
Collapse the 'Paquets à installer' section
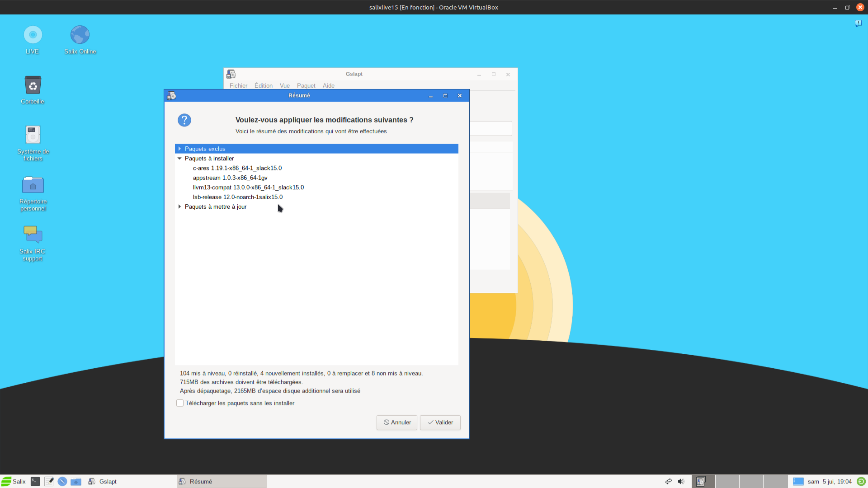coord(180,159)
